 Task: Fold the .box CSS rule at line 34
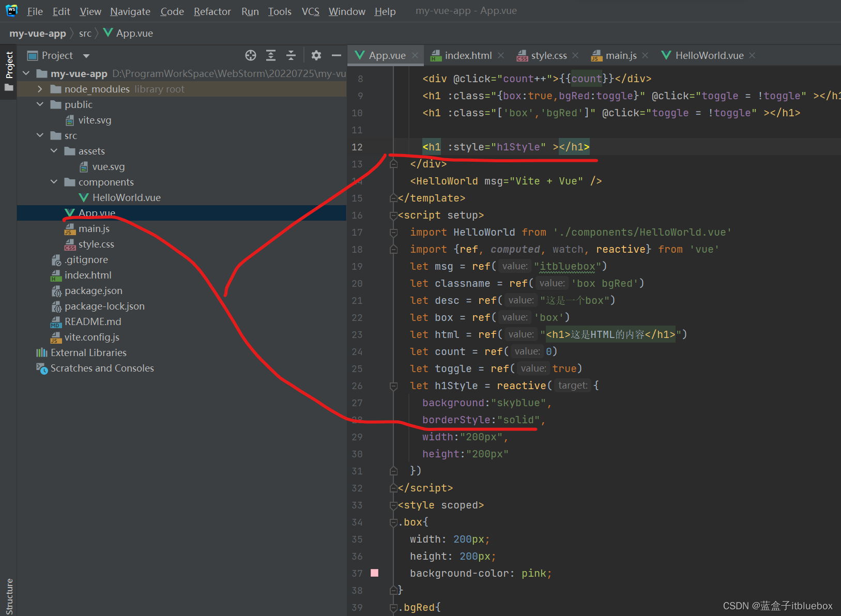coord(393,522)
